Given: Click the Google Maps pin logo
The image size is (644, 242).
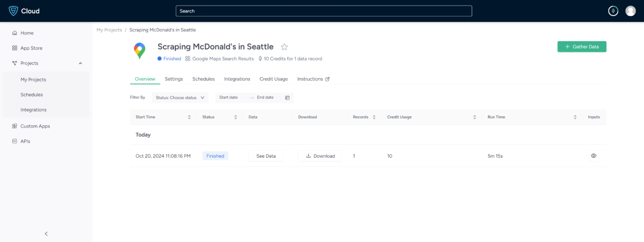Looking at the screenshot, I should [x=140, y=51].
